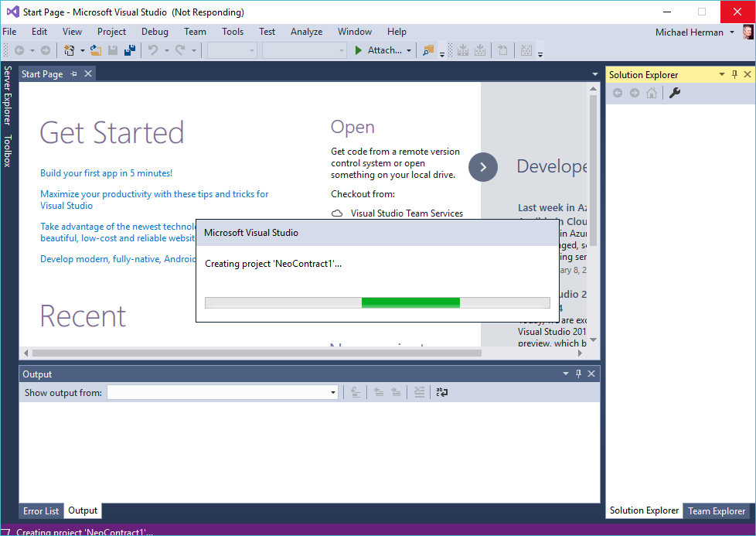
Task: Click 'Develop modern, fully-native, Android' link
Action: [118, 259]
